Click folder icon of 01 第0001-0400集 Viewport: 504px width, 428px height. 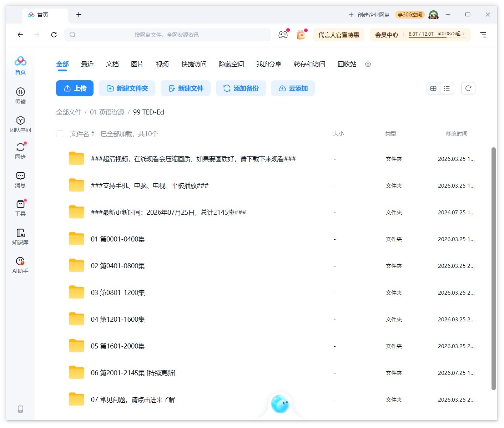76,239
